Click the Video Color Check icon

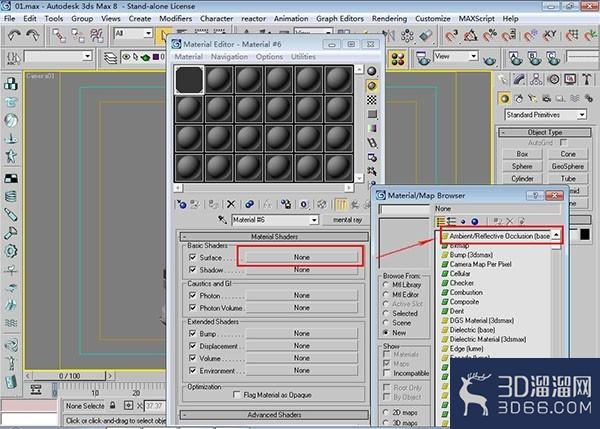372,128
